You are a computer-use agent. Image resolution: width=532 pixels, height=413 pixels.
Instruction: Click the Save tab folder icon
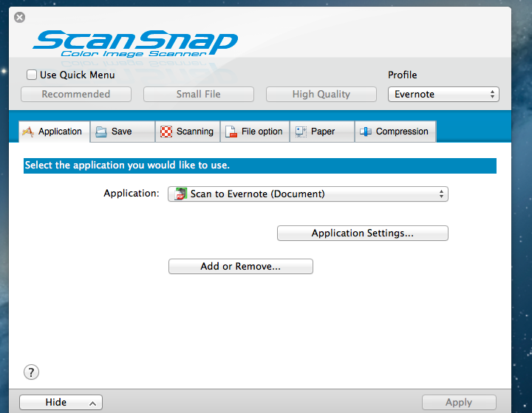tap(101, 132)
